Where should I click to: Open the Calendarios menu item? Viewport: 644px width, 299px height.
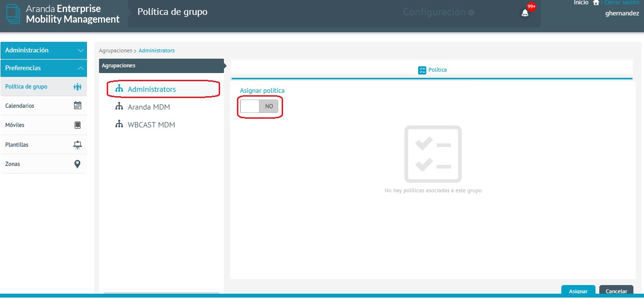tap(44, 106)
